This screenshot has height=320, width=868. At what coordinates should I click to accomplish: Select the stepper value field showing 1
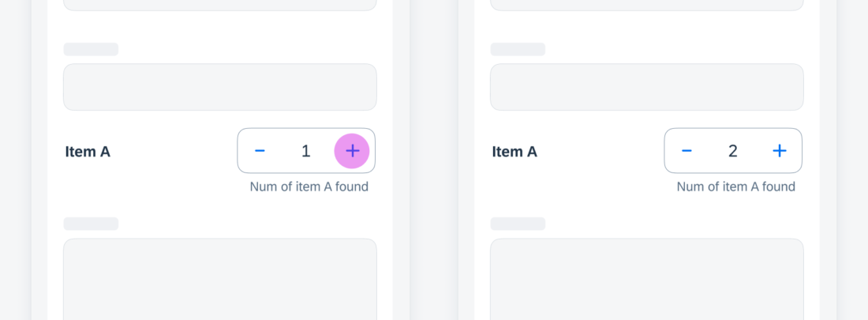coord(305,151)
